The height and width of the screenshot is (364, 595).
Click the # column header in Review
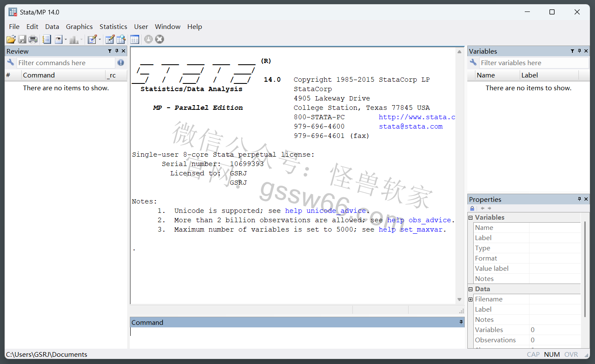(x=13, y=75)
